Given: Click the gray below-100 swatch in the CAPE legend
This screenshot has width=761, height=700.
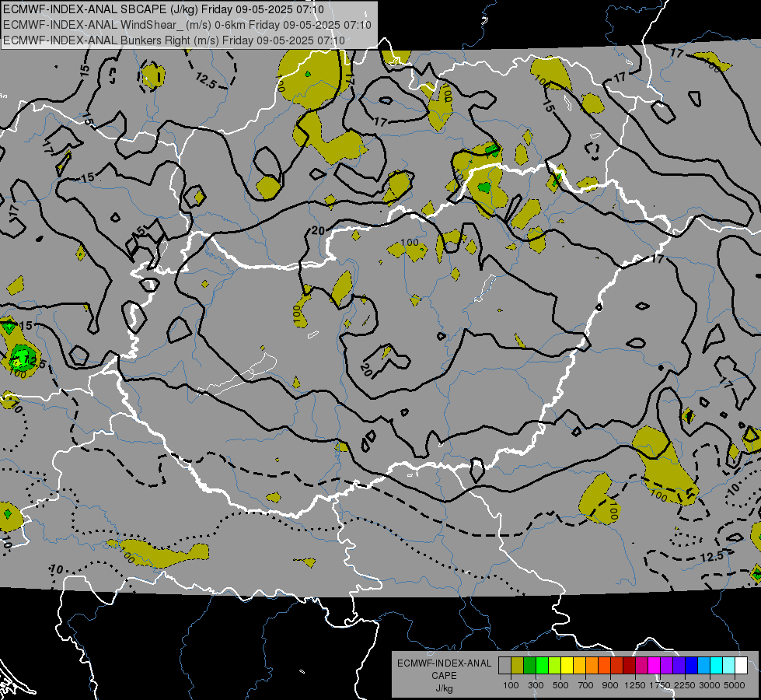Looking at the screenshot, I should [504, 665].
